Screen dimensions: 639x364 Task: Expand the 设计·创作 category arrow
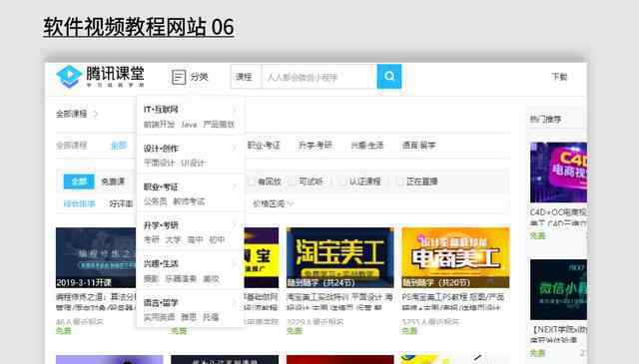tap(235, 148)
